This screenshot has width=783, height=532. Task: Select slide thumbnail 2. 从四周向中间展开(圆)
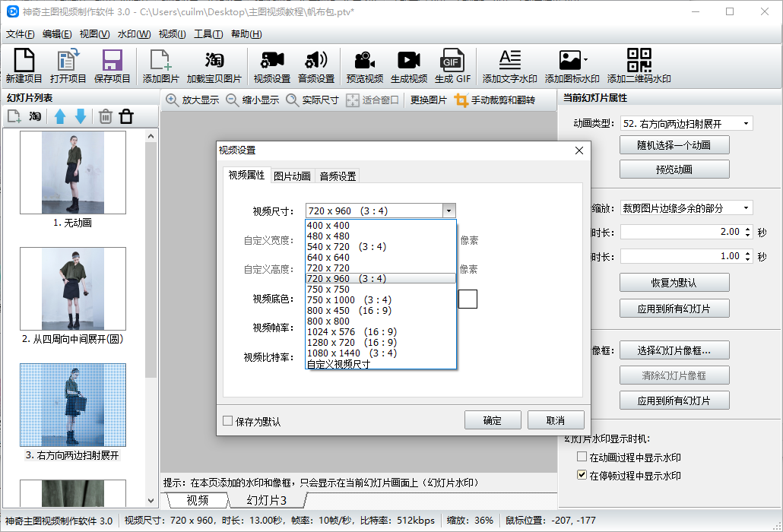[73, 289]
